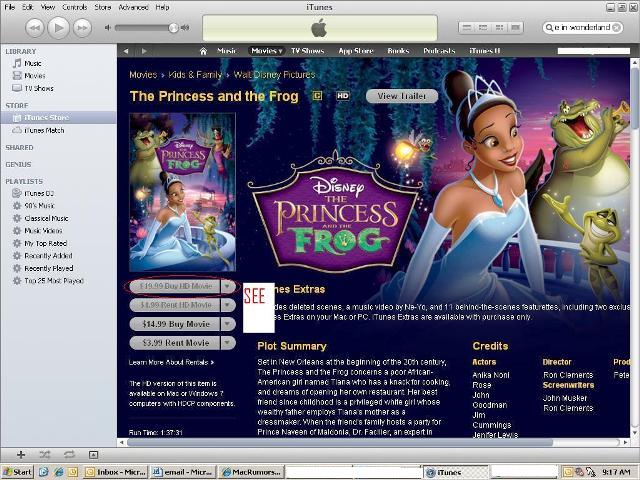Click the Walt Disney Pictures breadcrumb link

[274, 75]
